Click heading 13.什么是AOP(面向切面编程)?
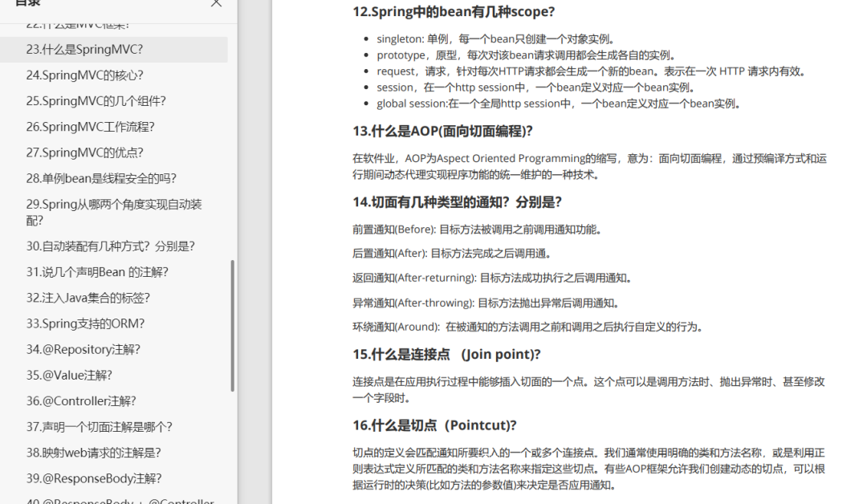Viewport: 867px width, 504px height. point(442,131)
